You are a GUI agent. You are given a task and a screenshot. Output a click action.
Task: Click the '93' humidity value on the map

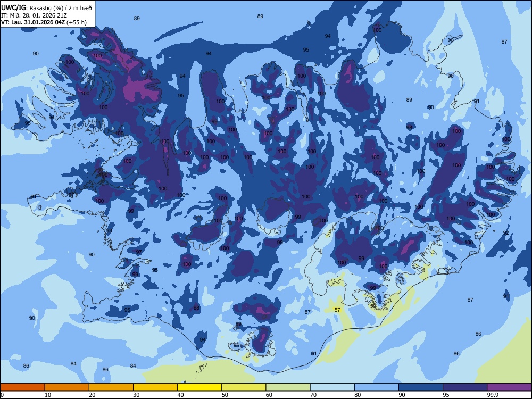point(109,231)
